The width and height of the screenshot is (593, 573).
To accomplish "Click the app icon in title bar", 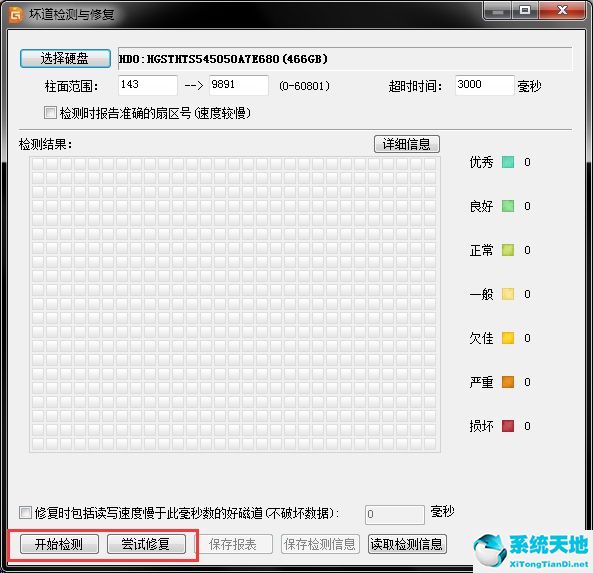I will tap(16, 14).
